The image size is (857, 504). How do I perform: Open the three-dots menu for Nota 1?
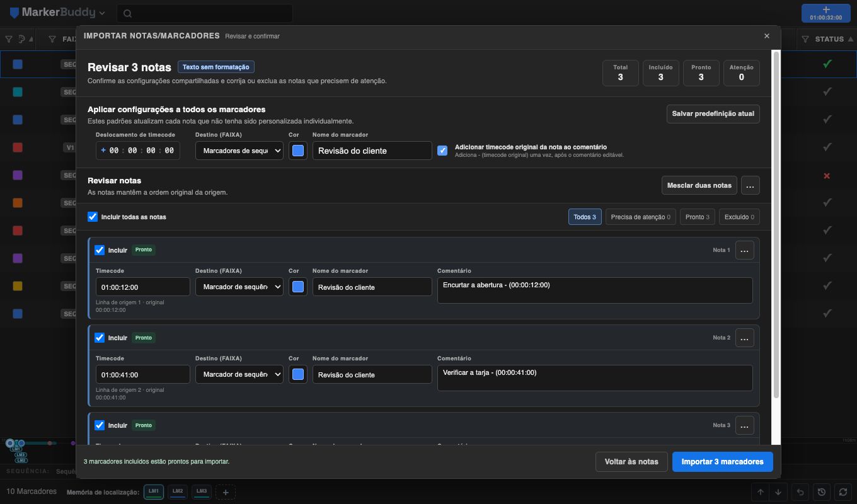click(x=744, y=250)
